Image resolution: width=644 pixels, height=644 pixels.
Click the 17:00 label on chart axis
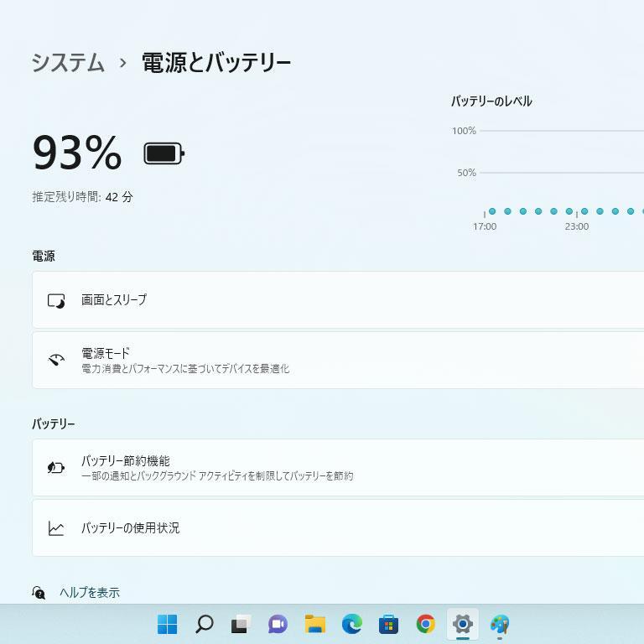pyautogui.click(x=485, y=226)
